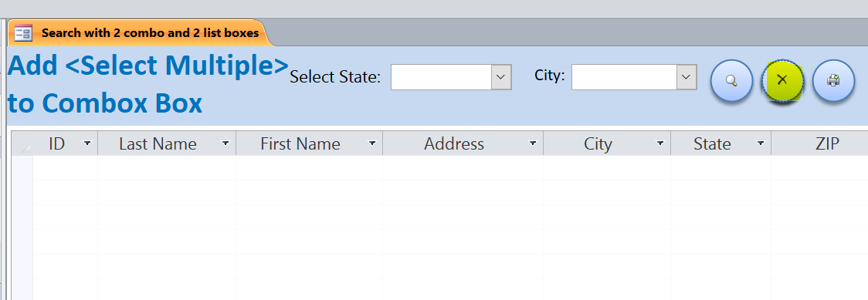The width and height of the screenshot is (868, 300).
Task: Click the Address column header label
Action: coord(454,144)
